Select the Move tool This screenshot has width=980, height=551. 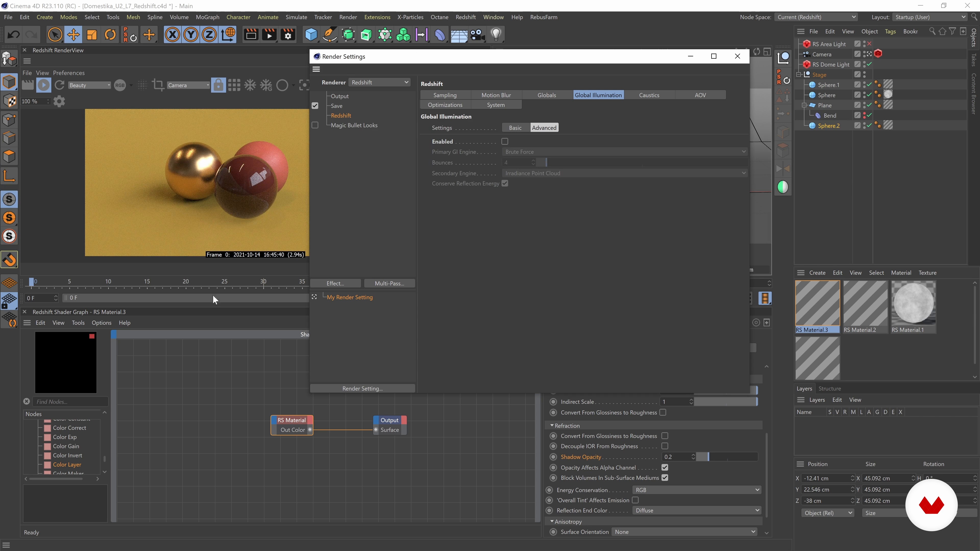pos(73,35)
